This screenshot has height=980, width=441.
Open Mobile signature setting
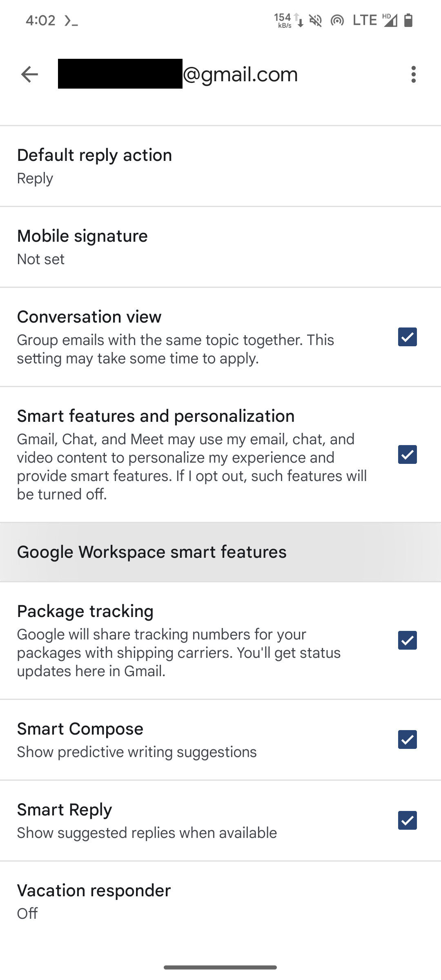(x=82, y=247)
